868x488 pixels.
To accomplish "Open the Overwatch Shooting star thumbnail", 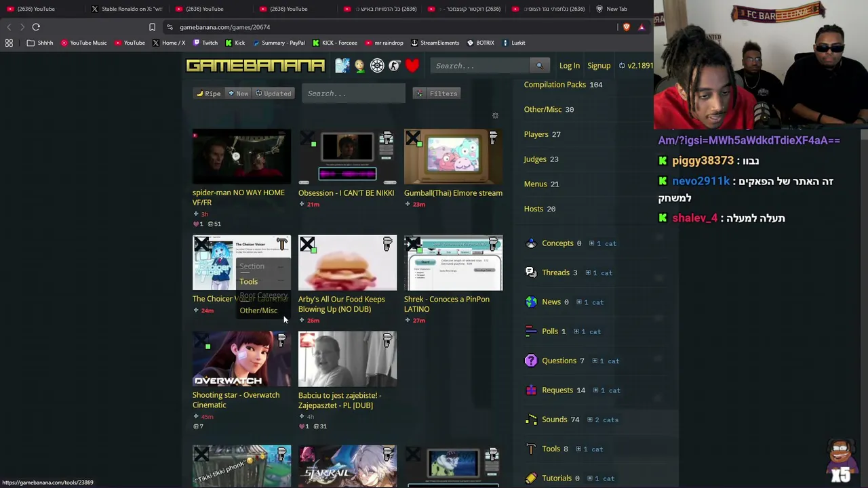I will click(x=241, y=359).
